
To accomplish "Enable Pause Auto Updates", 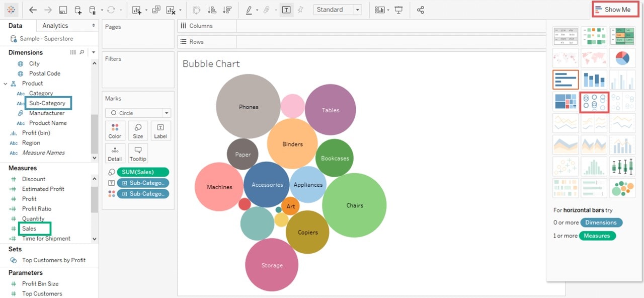I will coord(93,10).
